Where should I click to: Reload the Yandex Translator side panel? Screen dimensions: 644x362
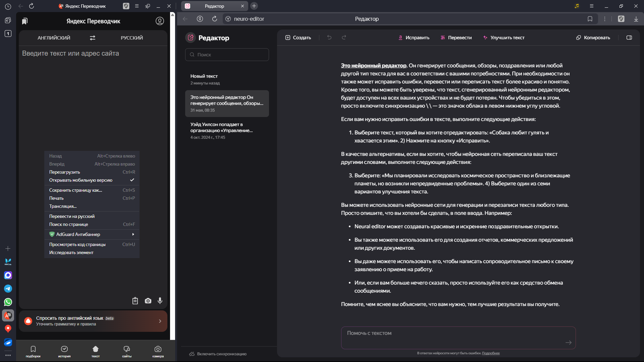pos(32,6)
